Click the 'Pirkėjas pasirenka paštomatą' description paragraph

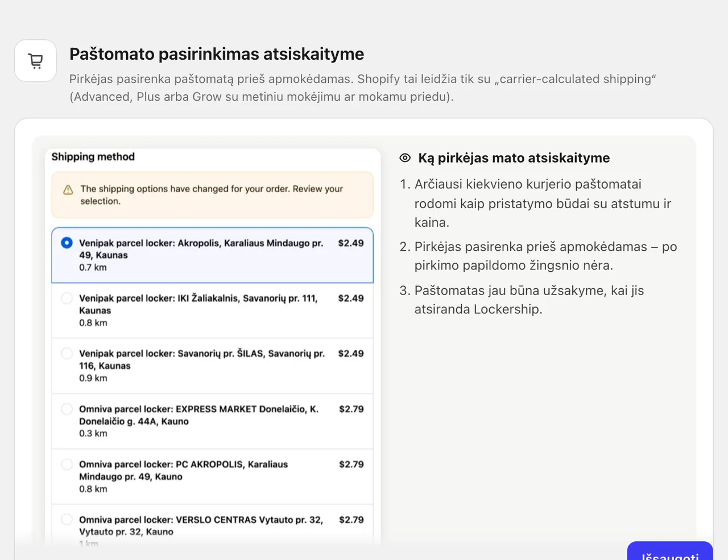(363, 88)
